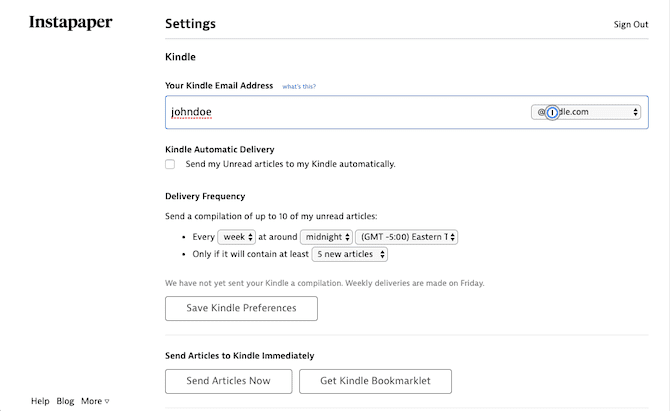This screenshot has width=670, height=411.
Task: Click the 'Send my Unread articles' label text
Action: click(x=290, y=164)
